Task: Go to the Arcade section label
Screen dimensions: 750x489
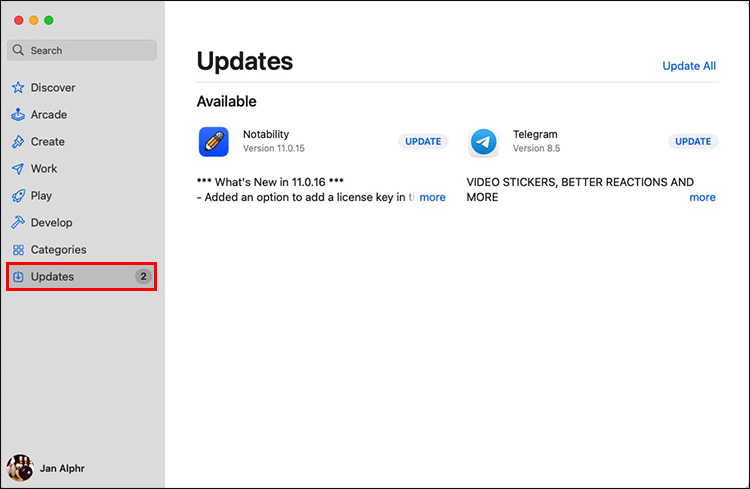Action: (x=49, y=114)
